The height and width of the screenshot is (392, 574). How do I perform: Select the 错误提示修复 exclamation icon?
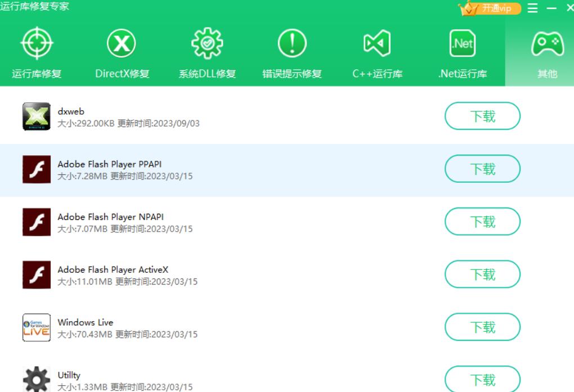pos(292,43)
